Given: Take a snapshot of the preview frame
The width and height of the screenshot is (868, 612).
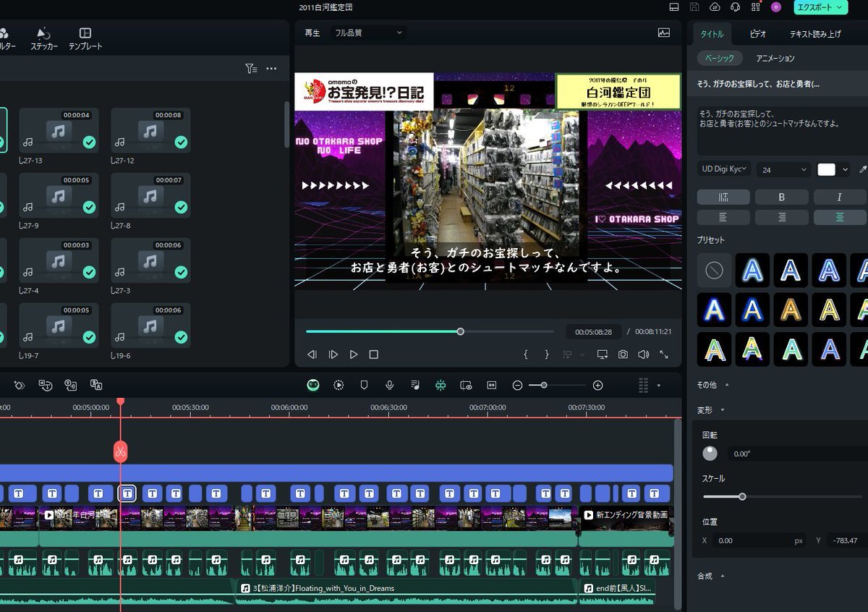Looking at the screenshot, I should tap(623, 354).
